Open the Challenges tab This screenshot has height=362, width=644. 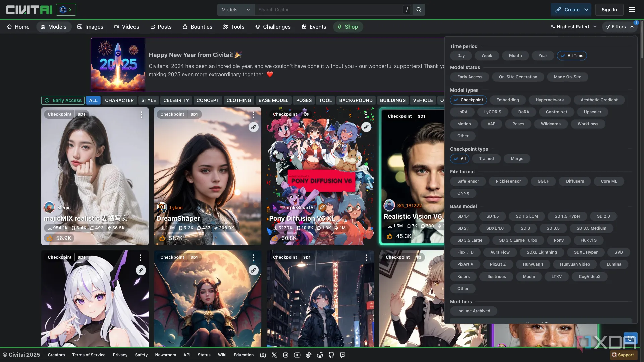pyautogui.click(x=273, y=27)
